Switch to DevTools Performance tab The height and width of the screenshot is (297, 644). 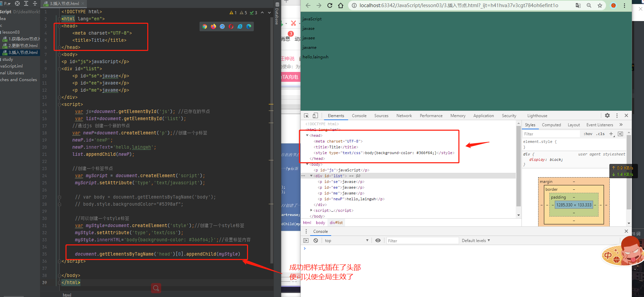tap(431, 116)
